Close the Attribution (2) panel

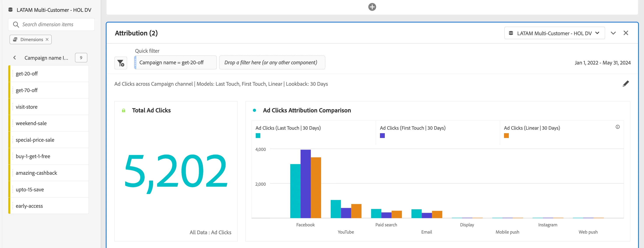626,33
